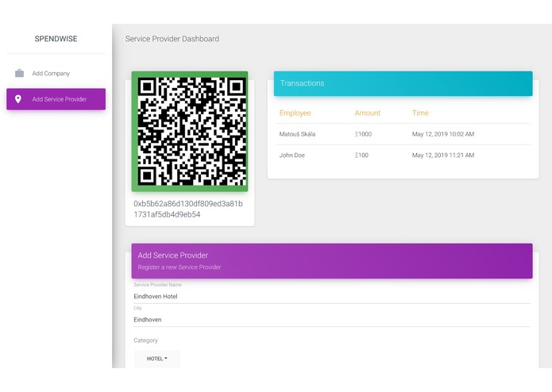This screenshot has height=392, width=552.
Task: Select the Matouš Skála employee cell
Action: pyautogui.click(x=297, y=134)
